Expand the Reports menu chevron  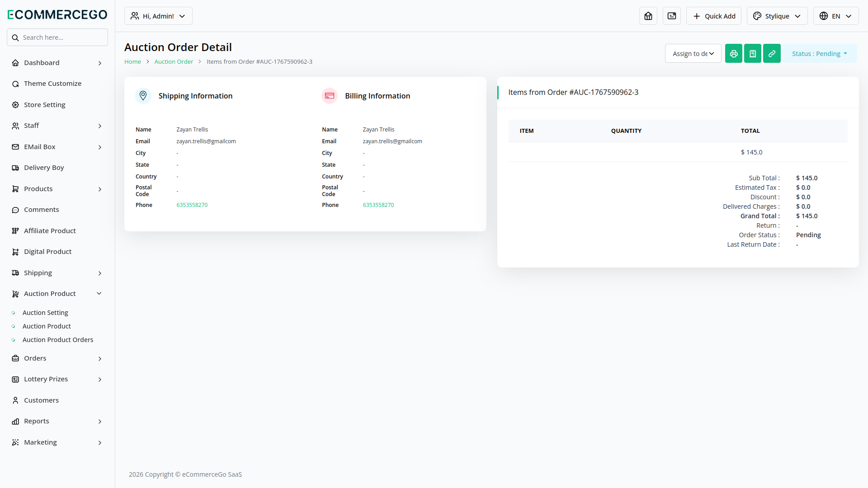[100, 421]
